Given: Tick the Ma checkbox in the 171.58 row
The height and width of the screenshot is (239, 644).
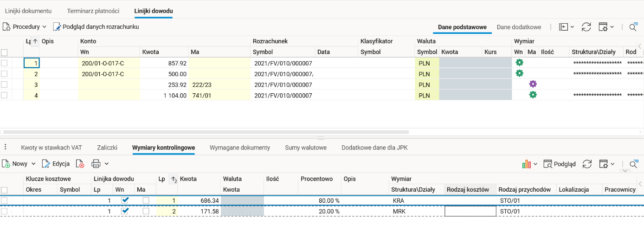Looking at the screenshot, I should click(x=146, y=211).
